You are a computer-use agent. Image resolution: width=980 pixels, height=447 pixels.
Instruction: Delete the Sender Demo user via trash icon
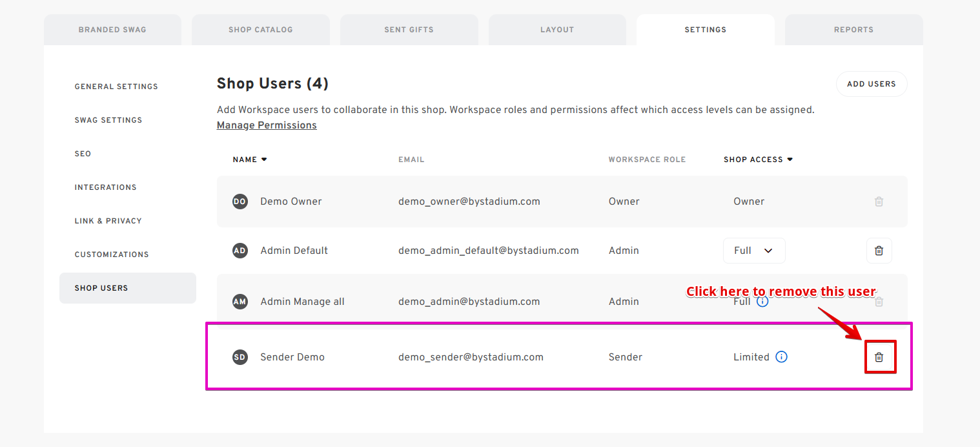tap(879, 357)
